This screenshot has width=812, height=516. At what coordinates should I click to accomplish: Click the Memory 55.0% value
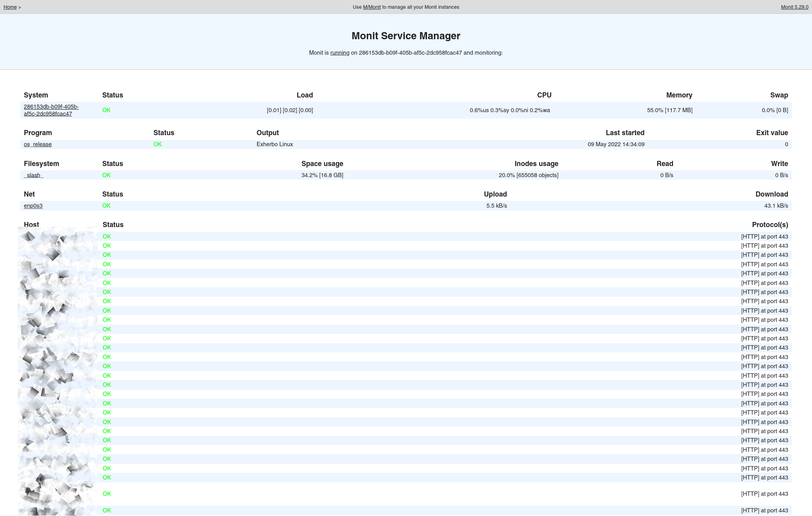(x=669, y=110)
